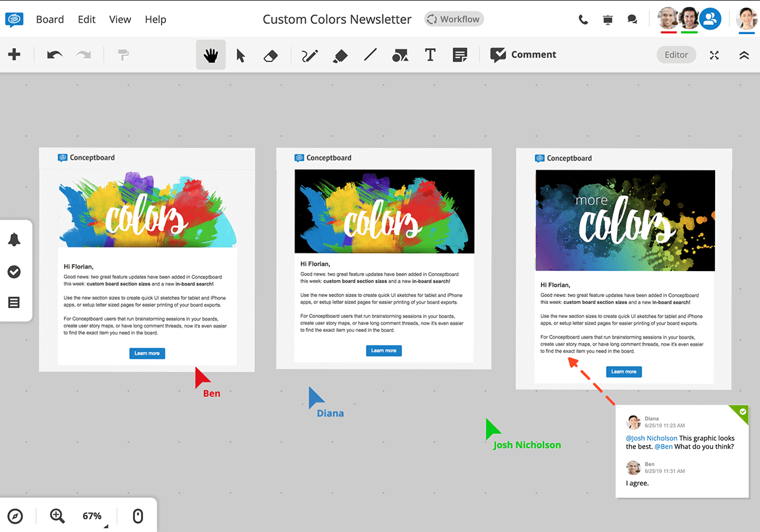Click the @Ben mention in the comment

tap(663, 446)
